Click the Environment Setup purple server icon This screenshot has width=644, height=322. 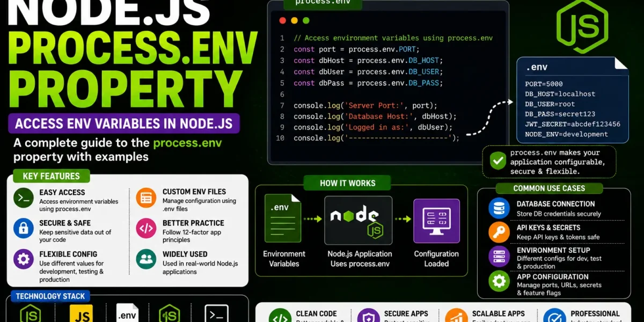point(499,257)
